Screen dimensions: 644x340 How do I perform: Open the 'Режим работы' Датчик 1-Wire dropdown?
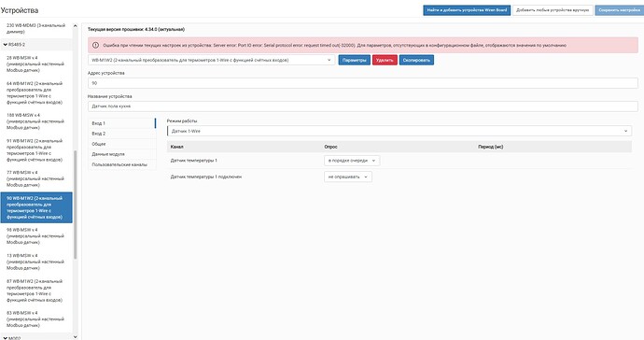point(399,131)
